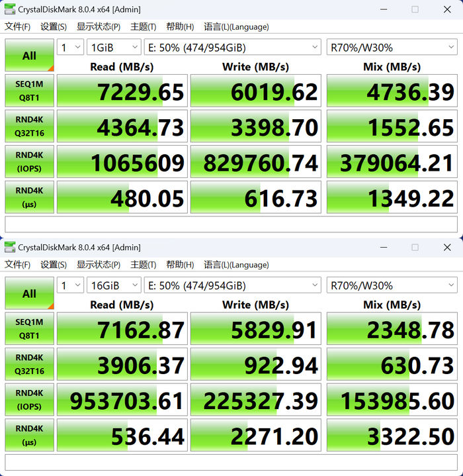
Task: Click CrystalDiskMark app icon in bottom window
Action: pos(10,247)
